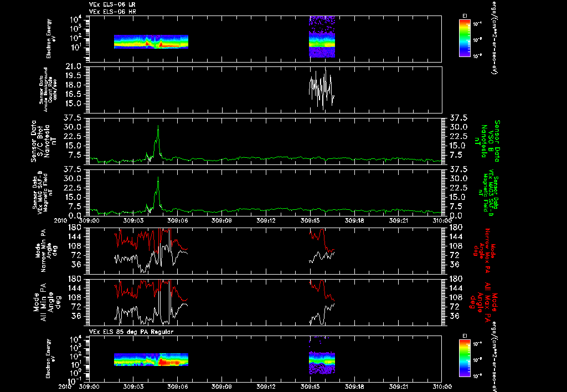This screenshot has height=392, width=567.
Task: Click the 15.0 tick value on count rate axis
Action: tap(73, 104)
